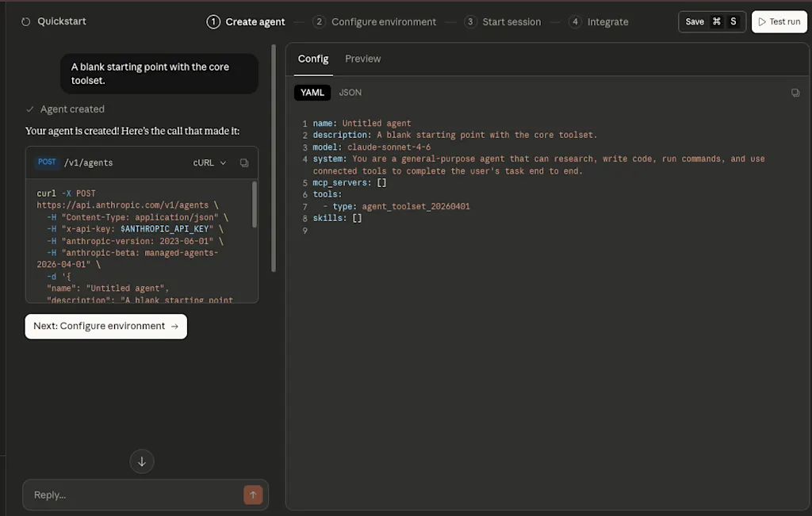Image resolution: width=812 pixels, height=516 pixels.
Task: Switch config format to JSON
Action: click(x=350, y=93)
